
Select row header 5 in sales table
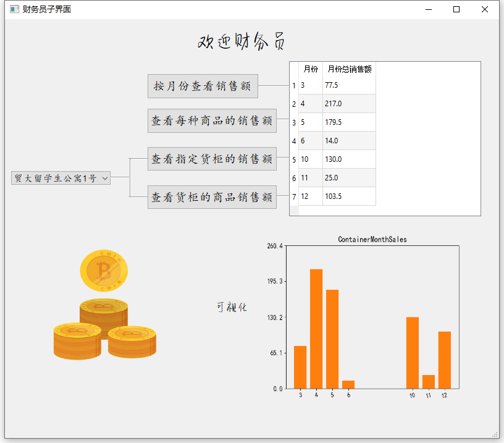(294, 159)
